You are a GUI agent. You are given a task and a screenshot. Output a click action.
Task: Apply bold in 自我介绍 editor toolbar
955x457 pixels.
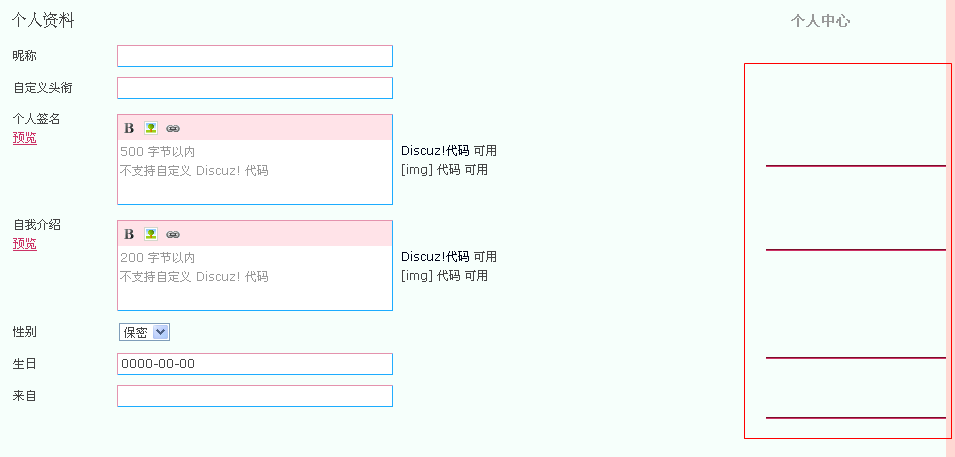129,235
